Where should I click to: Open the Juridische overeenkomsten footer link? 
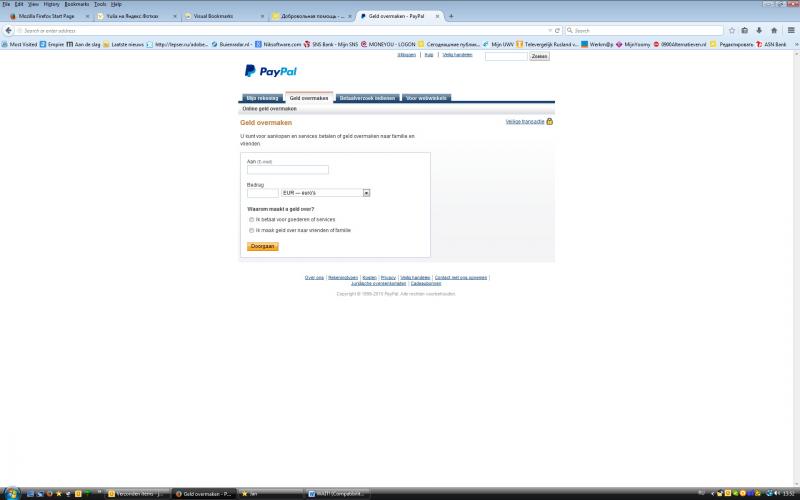(379, 283)
